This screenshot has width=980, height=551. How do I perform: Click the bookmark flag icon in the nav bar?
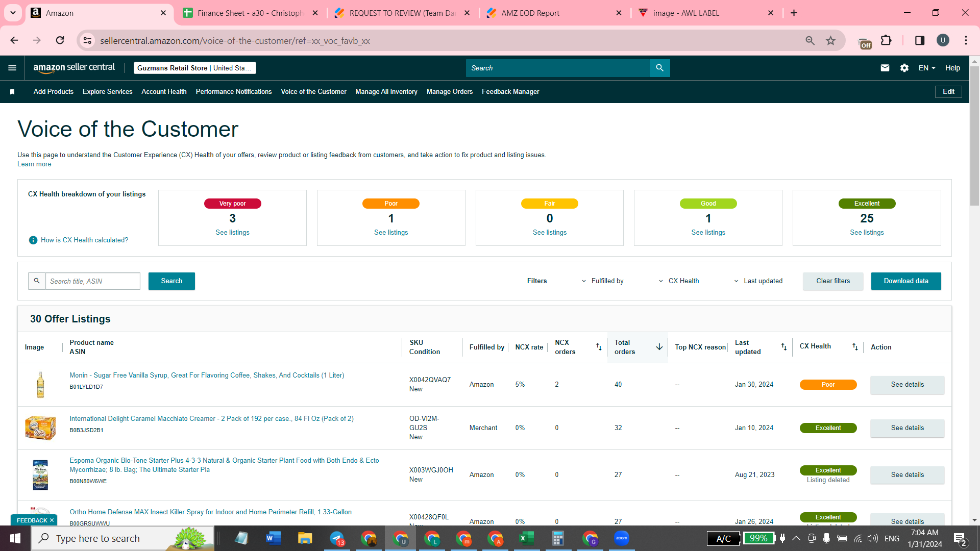[x=12, y=92]
